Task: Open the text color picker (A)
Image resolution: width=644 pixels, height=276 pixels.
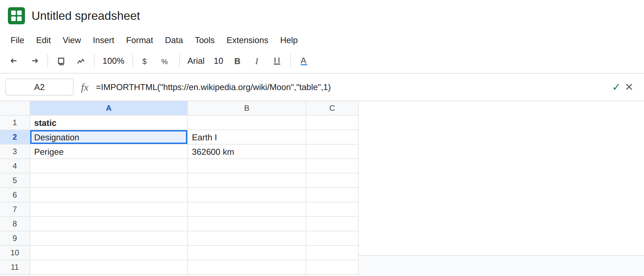Action: 304,61
